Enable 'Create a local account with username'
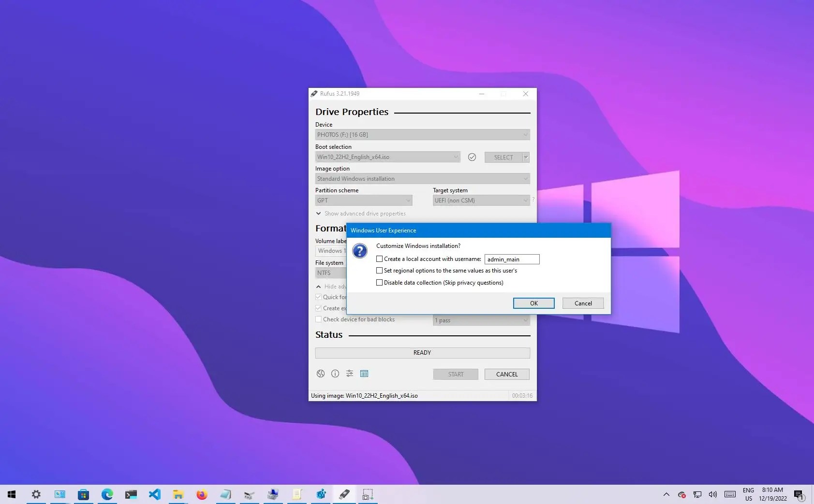Viewport: 814px width, 504px height. tap(380, 259)
